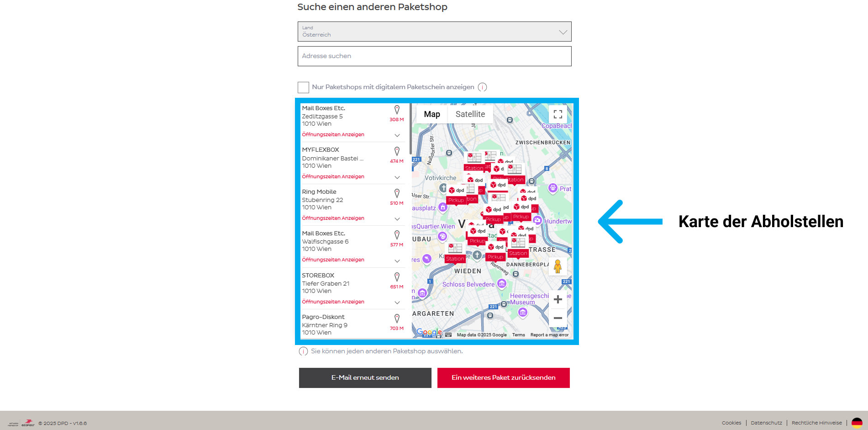The width and height of the screenshot is (868, 430).
Task: Enable only Paketshops with digital Paketschein checkbox
Action: click(303, 87)
